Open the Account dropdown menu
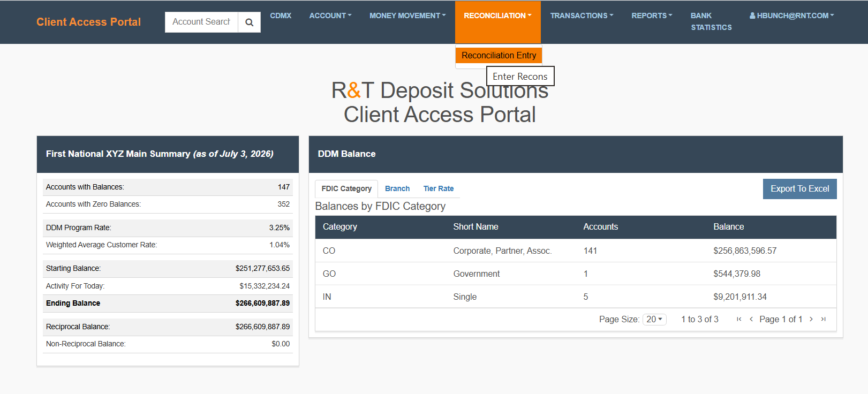This screenshot has height=394, width=868. (x=330, y=16)
